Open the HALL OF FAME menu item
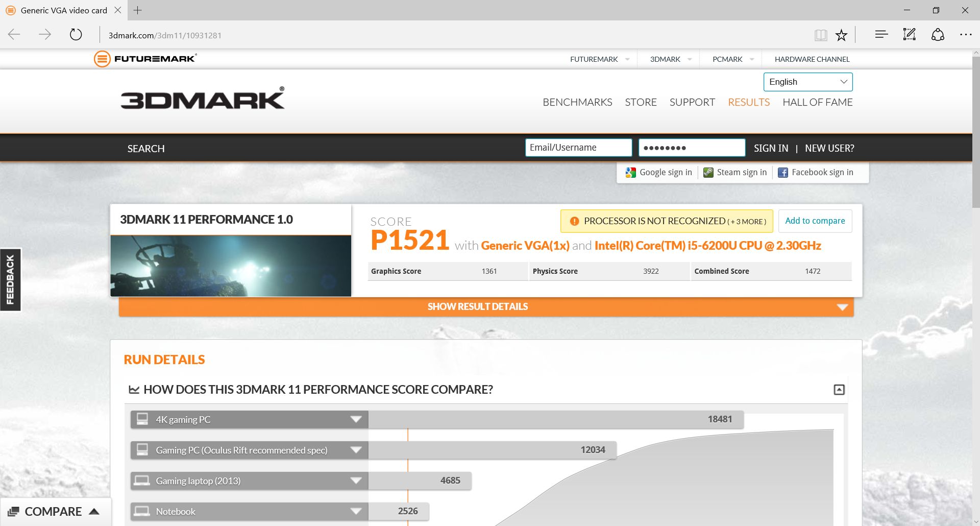980x526 pixels. point(818,102)
